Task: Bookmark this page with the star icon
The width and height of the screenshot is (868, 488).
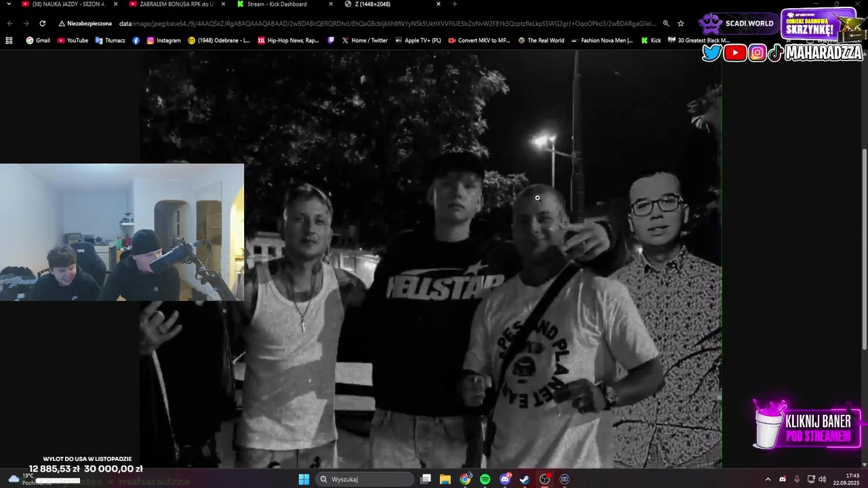Action: pos(681,23)
